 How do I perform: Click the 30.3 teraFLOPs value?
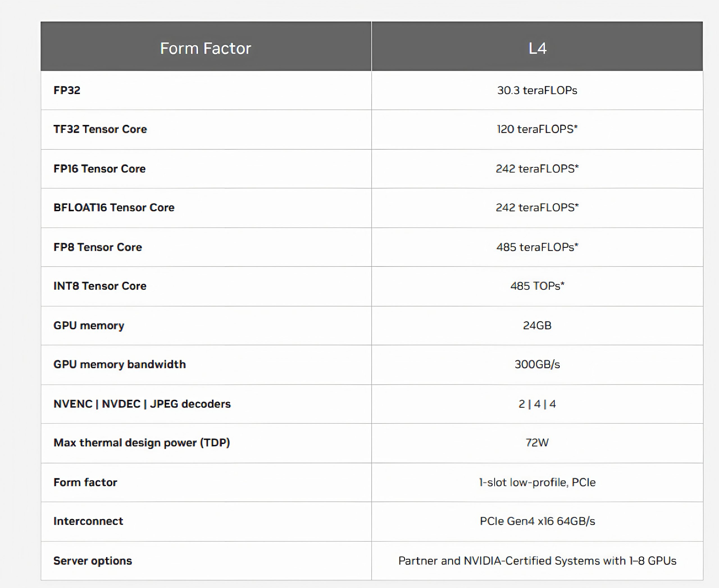pyautogui.click(x=537, y=90)
